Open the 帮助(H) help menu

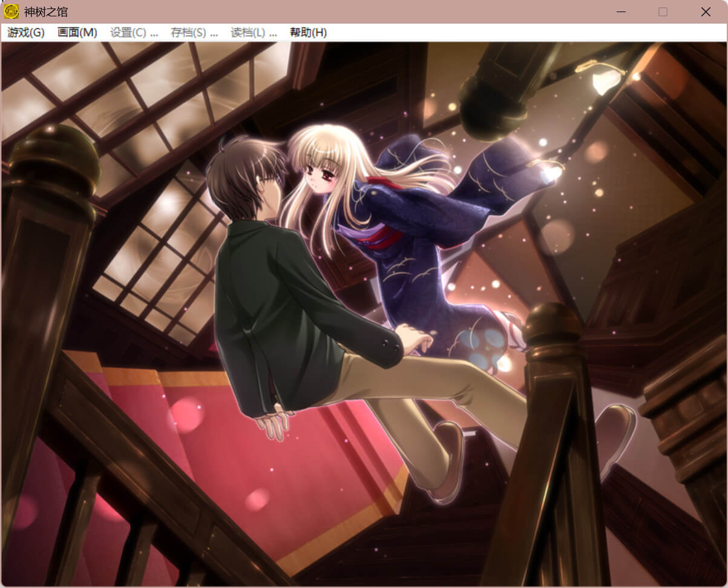308,33
